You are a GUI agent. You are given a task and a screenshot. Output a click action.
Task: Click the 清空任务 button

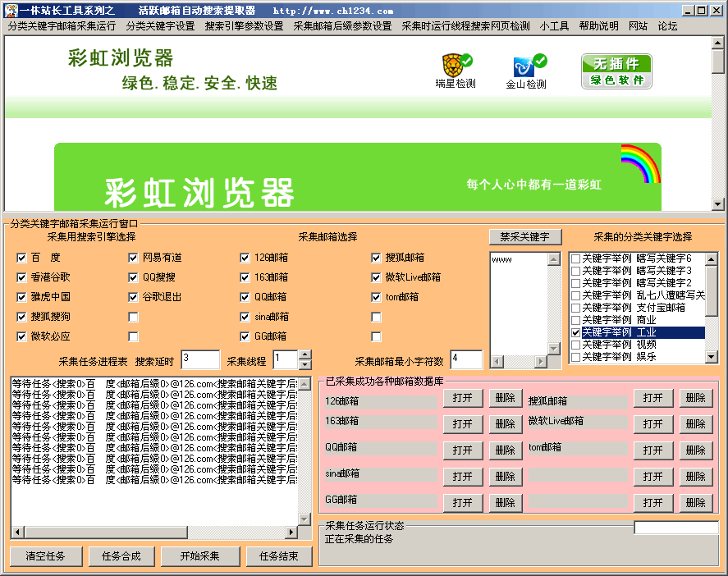(x=45, y=556)
